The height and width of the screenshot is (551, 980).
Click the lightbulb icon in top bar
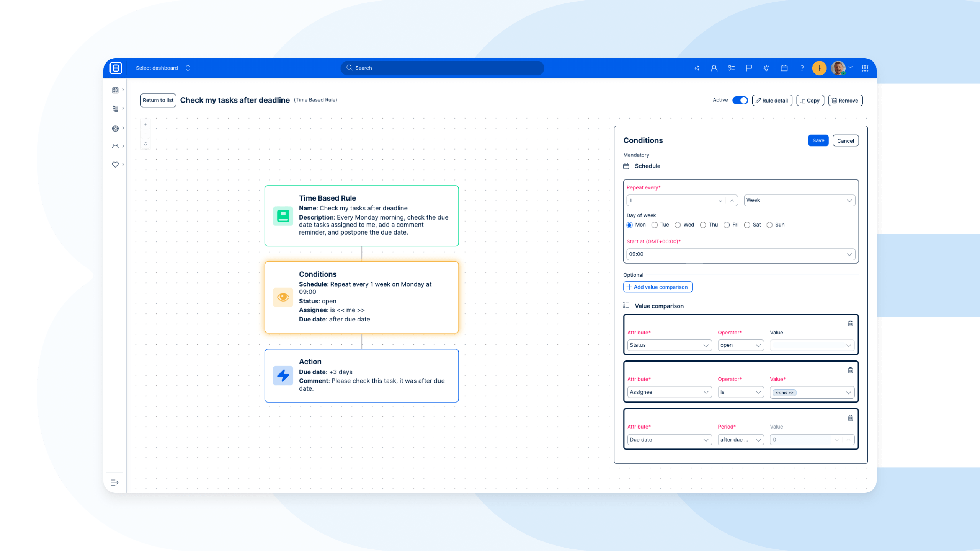coord(766,68)
